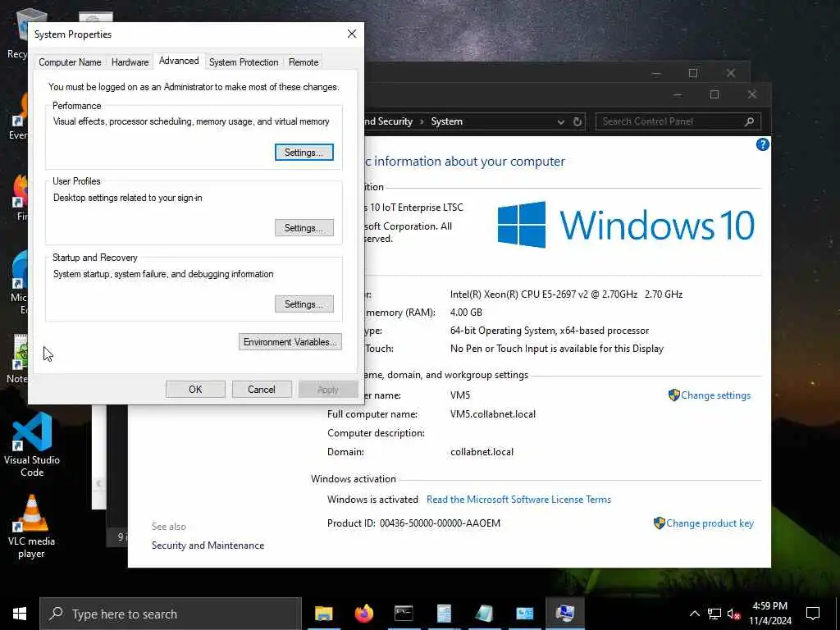Open Visual Studio Code desktop shortcut
Viewport: 840px width, 630px height.
click(32, 445)
